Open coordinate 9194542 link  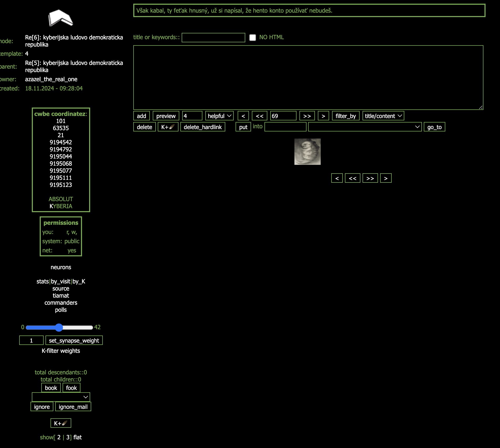(61, 142)
